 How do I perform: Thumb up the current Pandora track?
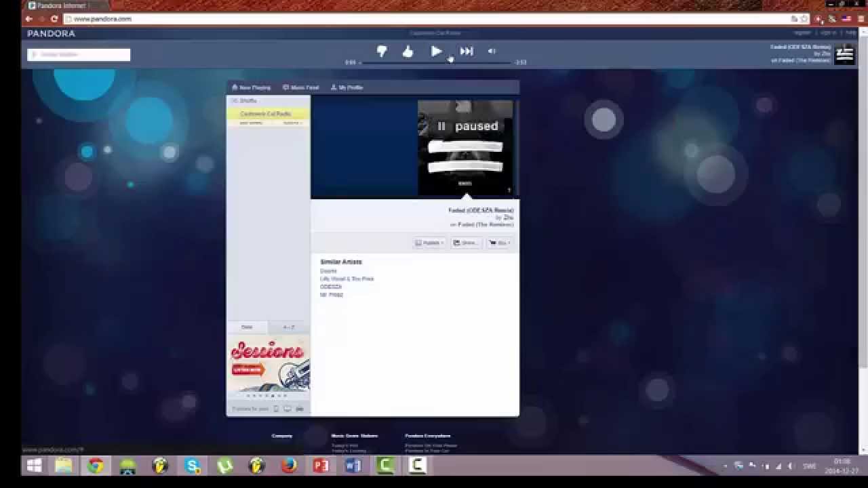(x=408, y=52)
